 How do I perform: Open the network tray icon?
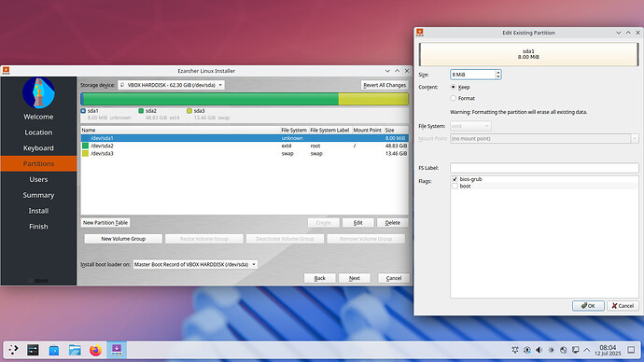pyautogui.click(x=564, y=350)
